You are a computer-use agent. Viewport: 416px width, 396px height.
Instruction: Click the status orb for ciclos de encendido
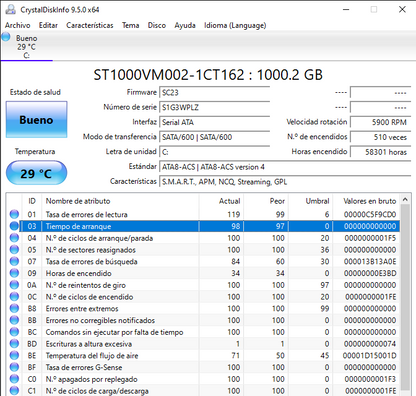(x=14, y=297)
